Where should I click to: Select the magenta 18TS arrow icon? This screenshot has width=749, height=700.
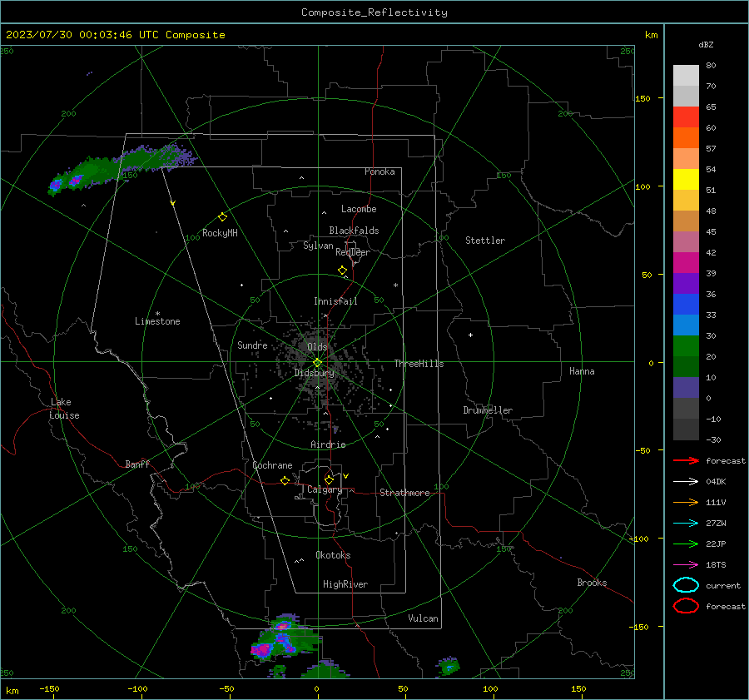(686, 565)
